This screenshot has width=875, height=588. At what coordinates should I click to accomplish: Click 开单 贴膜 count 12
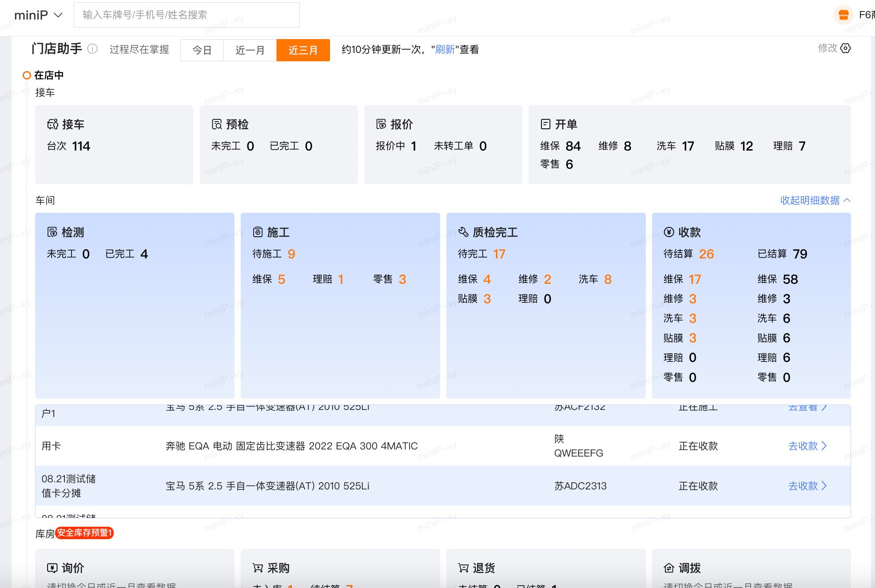747,146
